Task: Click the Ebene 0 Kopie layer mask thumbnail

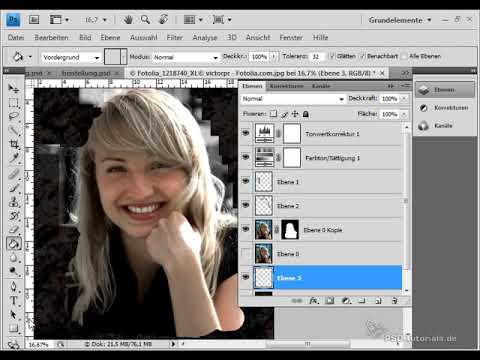Action: tap(290, 229)
